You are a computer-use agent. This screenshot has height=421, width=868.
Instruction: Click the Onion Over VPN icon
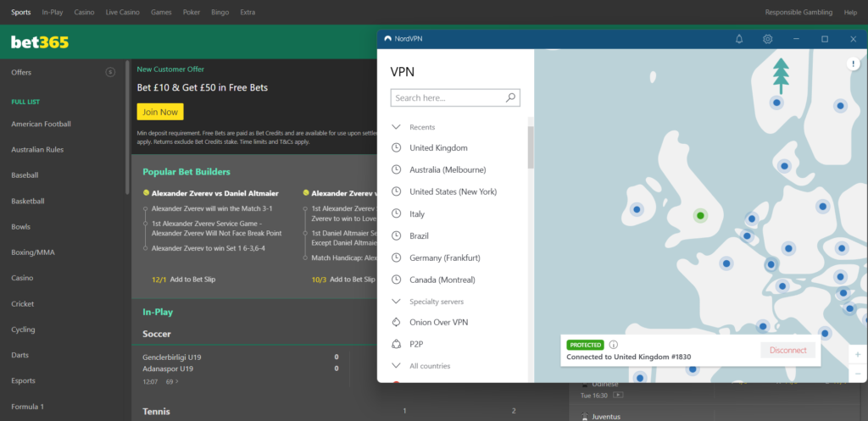[x=396, y=322]
